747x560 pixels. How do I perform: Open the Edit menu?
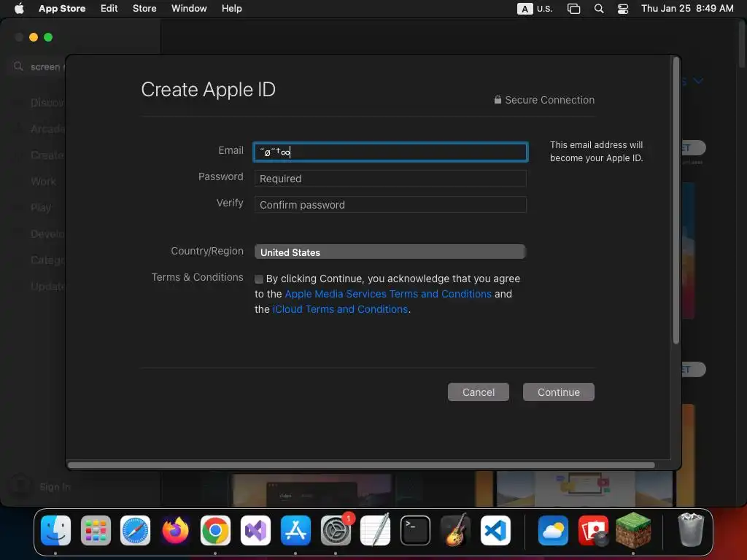click(x=109, y=9)
